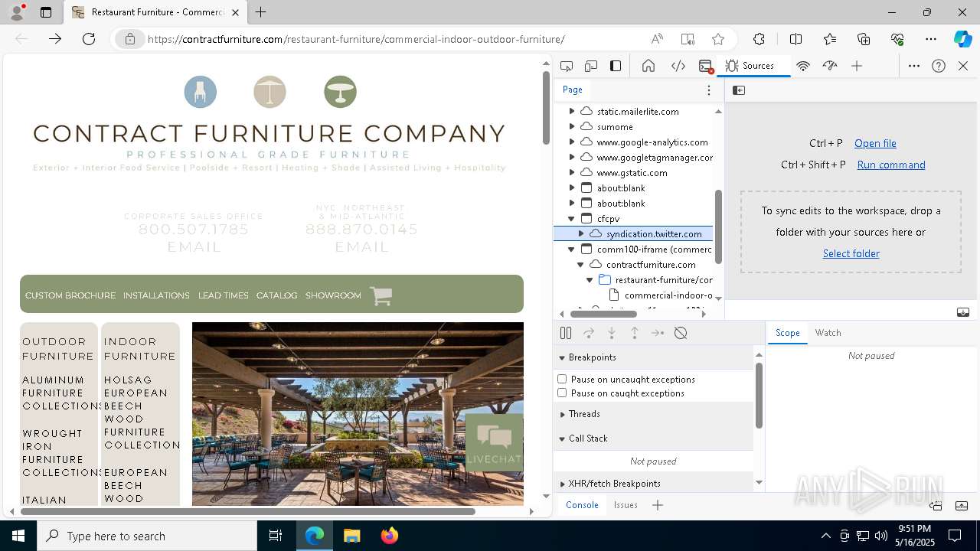Expand the Threads section

click(562, 414)
